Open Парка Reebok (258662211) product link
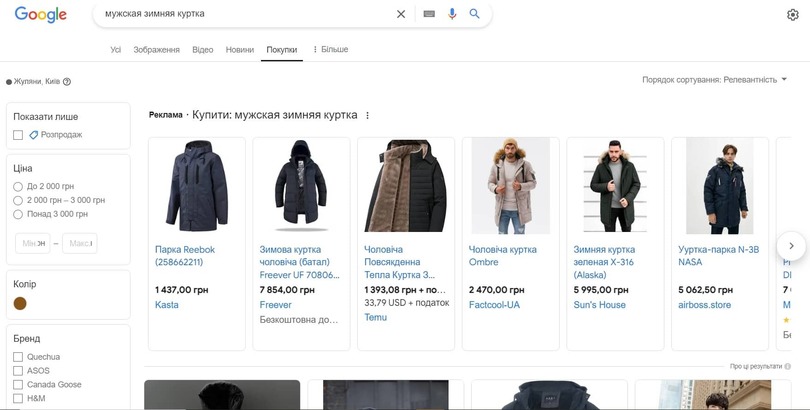Screen dimensions: 810x410 185,256
